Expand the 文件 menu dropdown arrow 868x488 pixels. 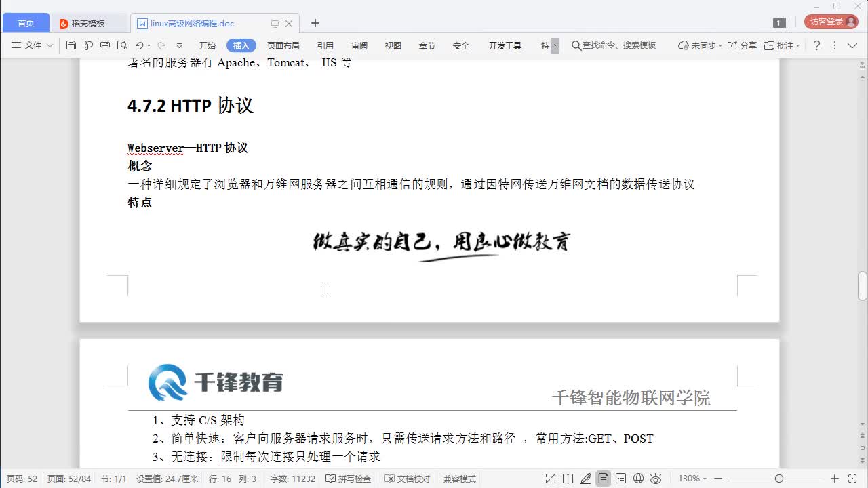tap(50, 45)
